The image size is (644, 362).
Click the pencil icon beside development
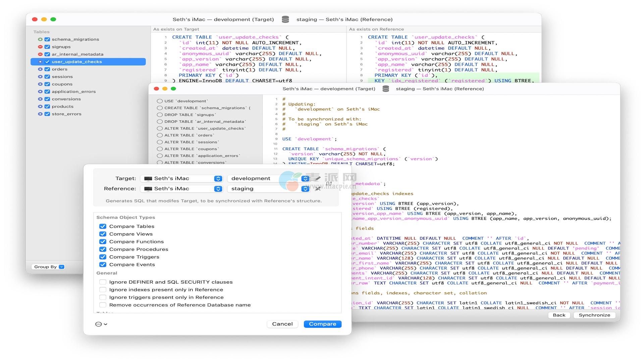[318, 178]
